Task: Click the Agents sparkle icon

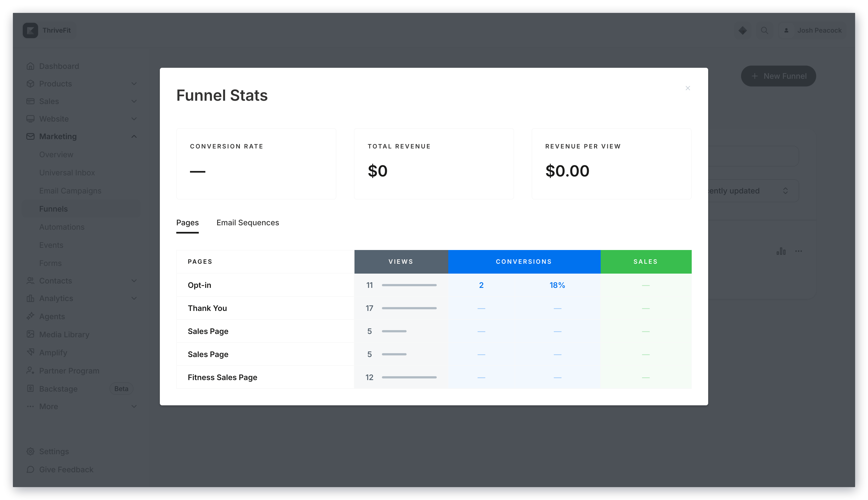Action: [x=30, y=316]
